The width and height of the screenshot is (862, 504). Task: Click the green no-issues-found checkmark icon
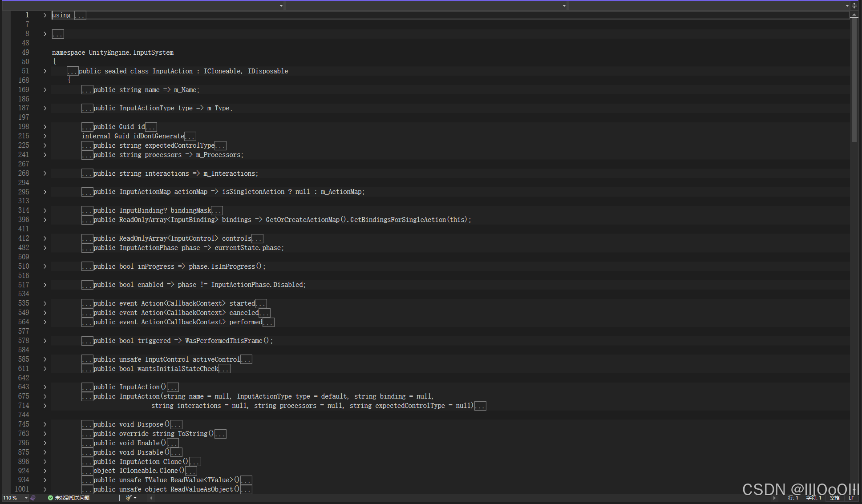[50, 498]
